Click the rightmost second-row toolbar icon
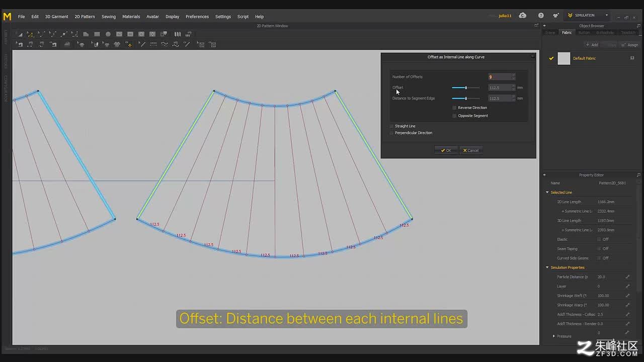This screenshot has height=362, width=644. (212, 44)
